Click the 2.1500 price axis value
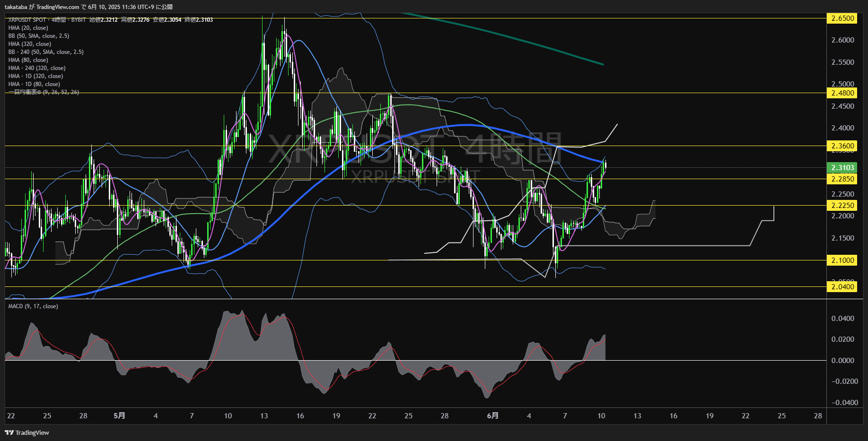Screen dimensions: 868x441 click(843, 238)
